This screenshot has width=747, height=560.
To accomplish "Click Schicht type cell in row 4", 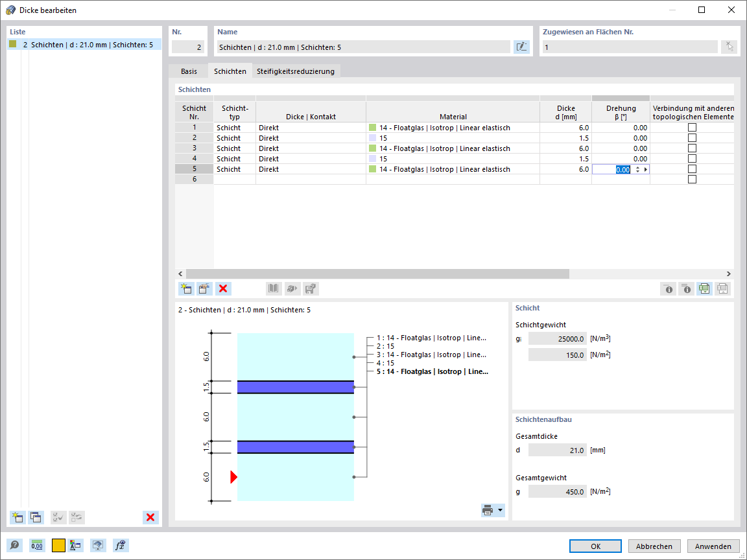I will 234,159.
